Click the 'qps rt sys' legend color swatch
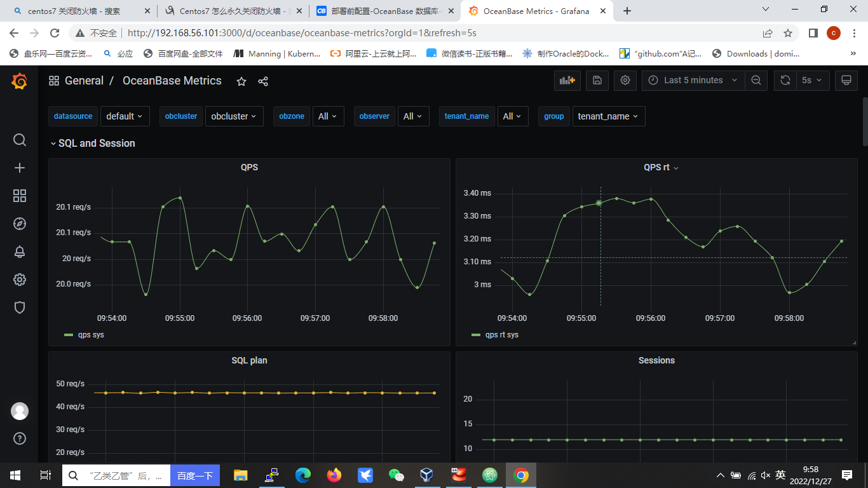Screen dimensions: 868x488 click(x=476, y=335)
